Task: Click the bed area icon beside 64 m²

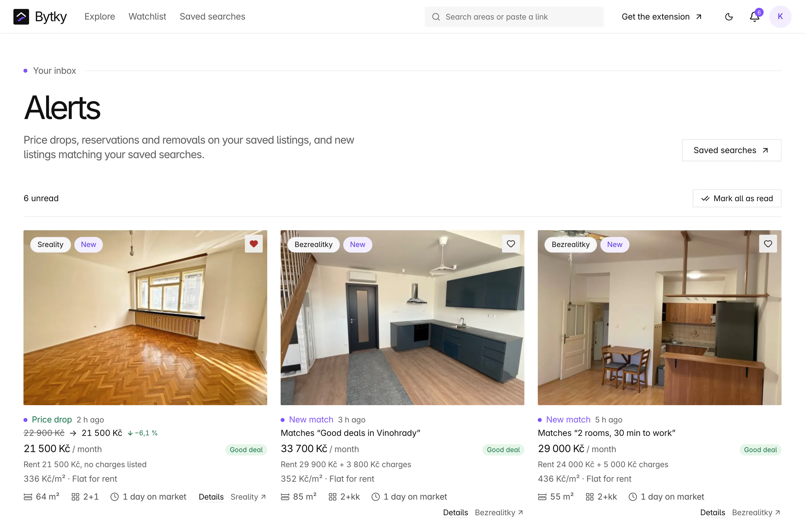Action: point(28,497)
